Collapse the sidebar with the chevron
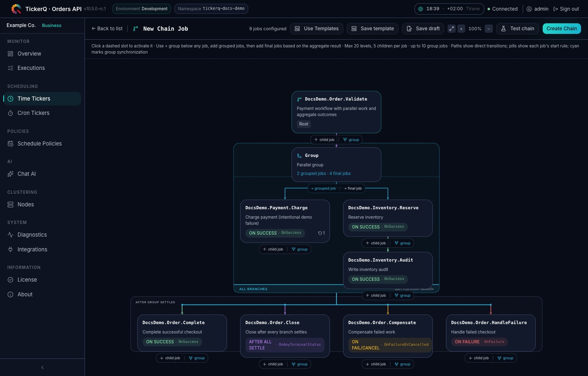Screen dimensions: 588x376 point(42,367)
